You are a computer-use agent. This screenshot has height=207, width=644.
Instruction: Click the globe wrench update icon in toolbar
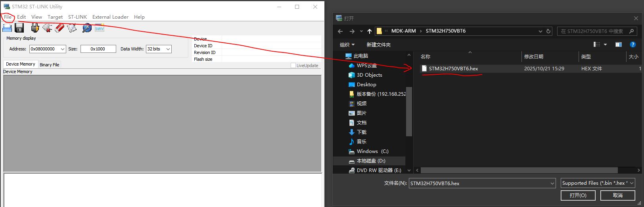(x=87, y=28)
